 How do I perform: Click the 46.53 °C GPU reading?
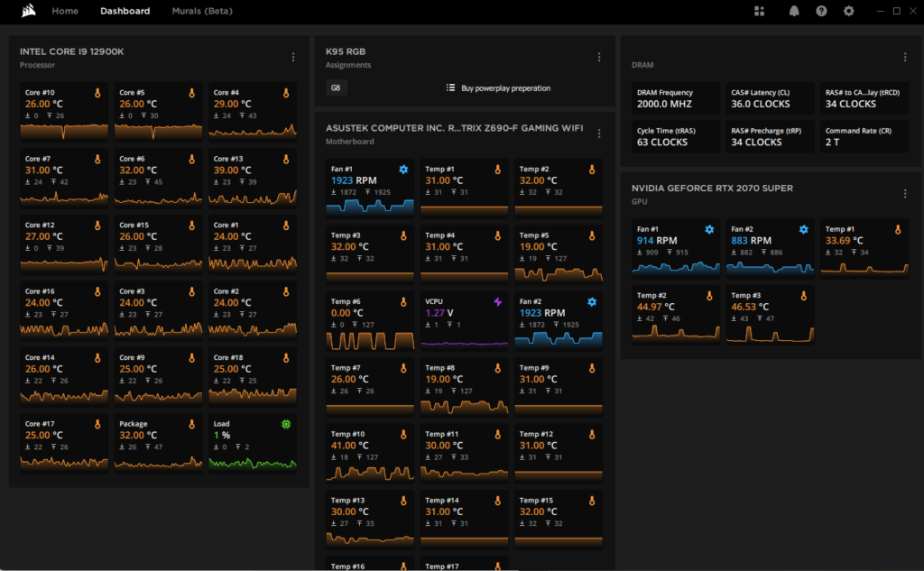click(x=750, y=307)
